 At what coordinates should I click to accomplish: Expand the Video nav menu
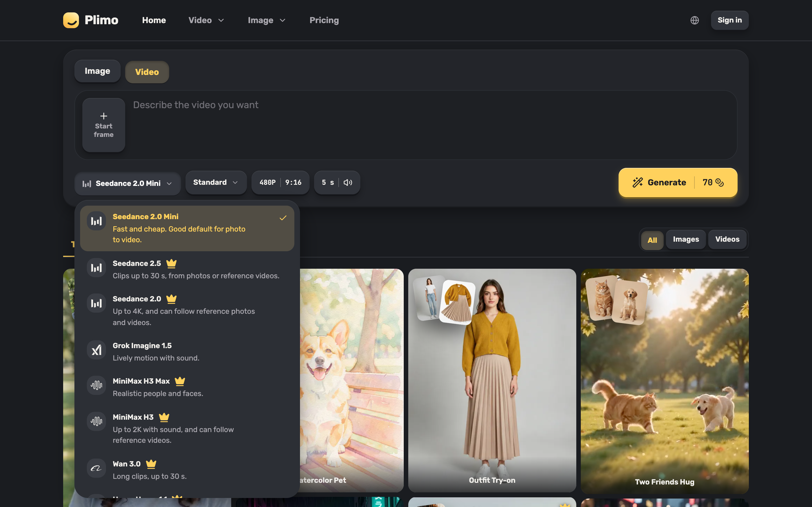pyautogui.click(x=206, y=20)
